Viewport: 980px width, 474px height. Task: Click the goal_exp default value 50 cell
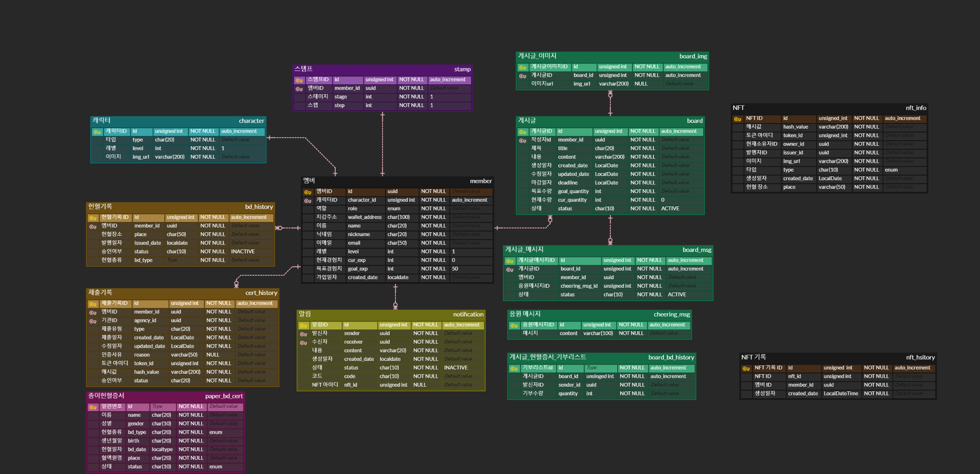pyautogui.click(x=455, y=269)
